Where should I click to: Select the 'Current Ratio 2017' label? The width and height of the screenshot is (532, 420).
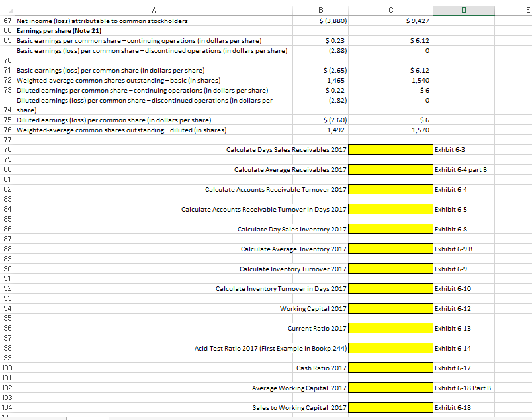pyautogui.click(x=317, y=328)
